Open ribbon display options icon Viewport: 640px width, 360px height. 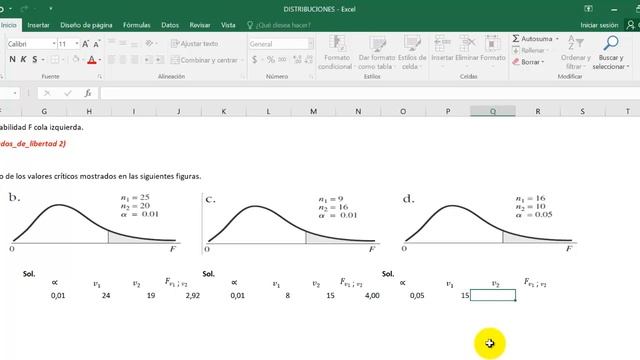click(588, 9)
